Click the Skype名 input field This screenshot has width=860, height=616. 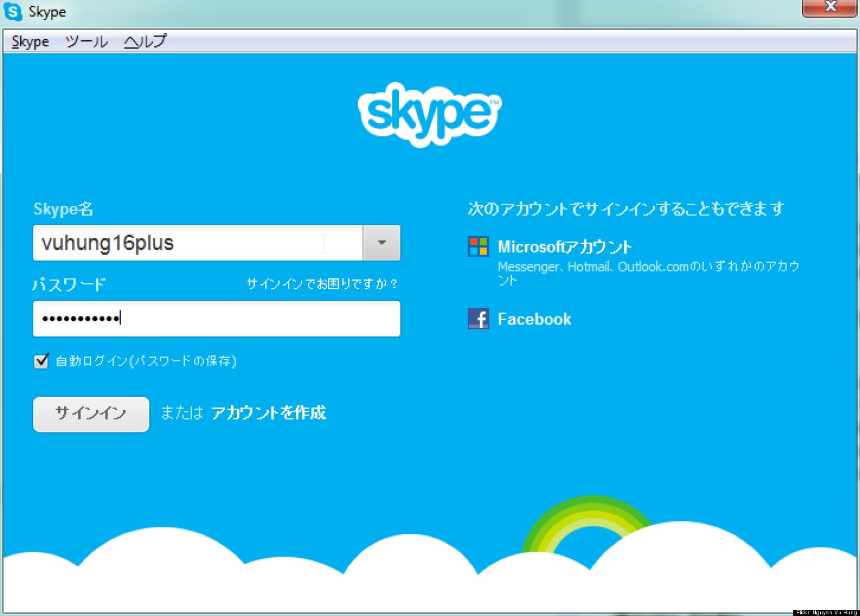198,243
